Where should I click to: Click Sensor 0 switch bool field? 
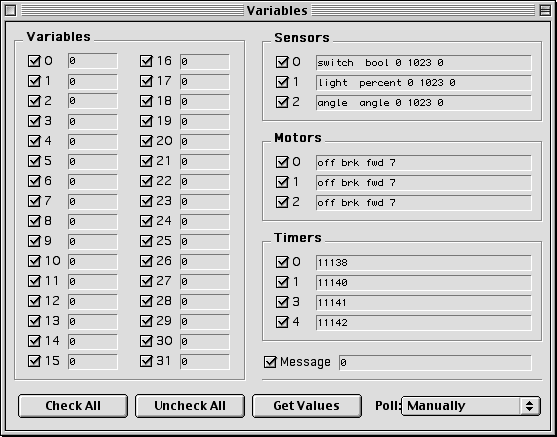point(423,63)
